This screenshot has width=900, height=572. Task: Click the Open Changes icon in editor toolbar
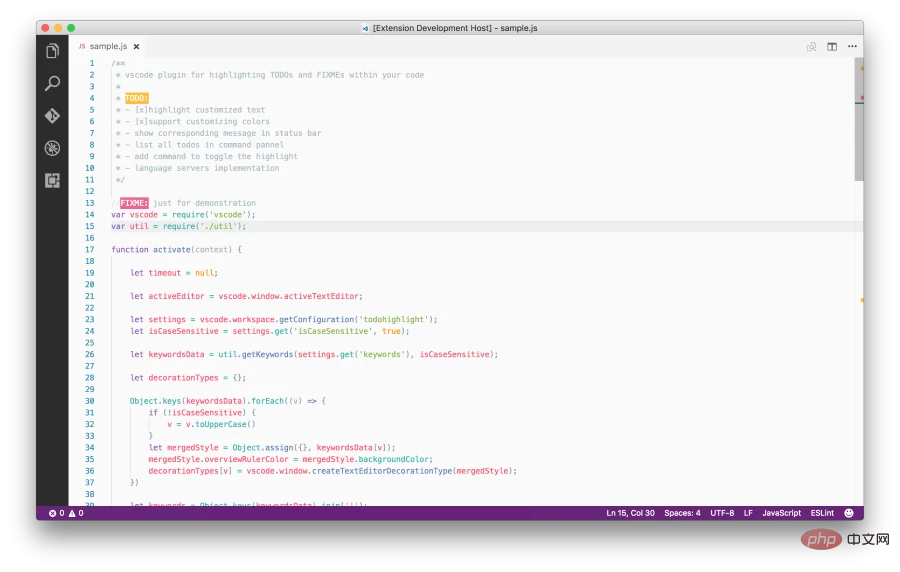click(811, 47)
